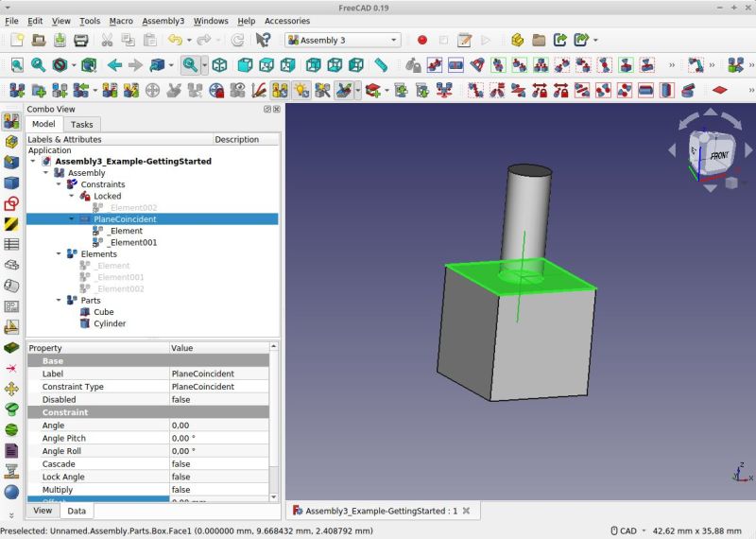Click the Create Assembly icon in bottom toolbar

point(17,90)
